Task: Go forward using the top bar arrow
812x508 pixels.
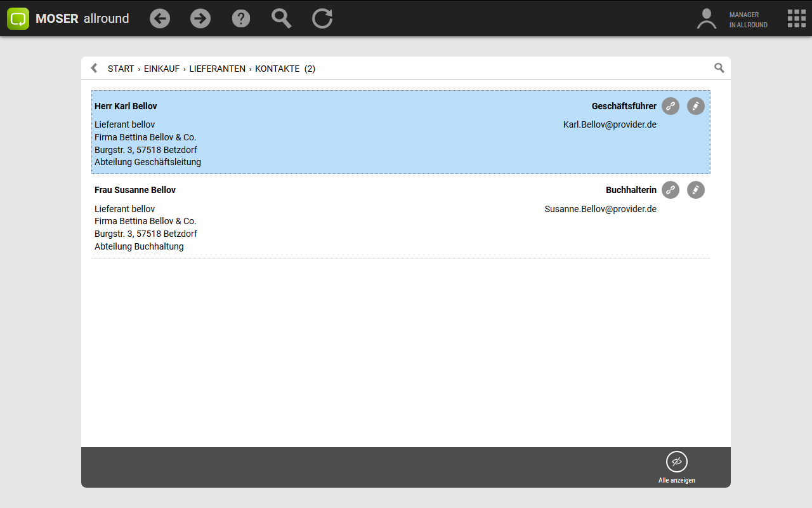Action: click(x=200, y=18)
